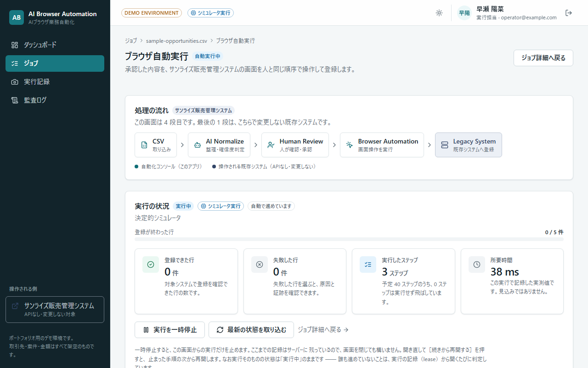Click the person-check icon for Human Review
Viewport: 588px width, 368px height.
click(271, 145)
